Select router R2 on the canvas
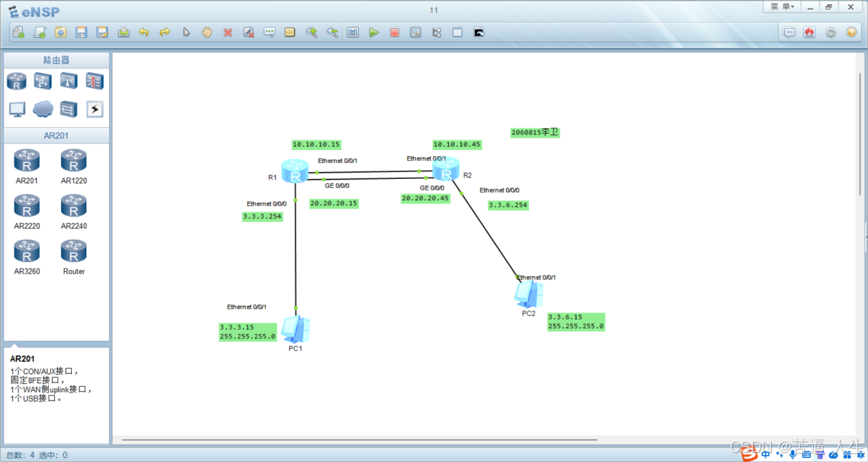868x462 pixels. (446, 169)
